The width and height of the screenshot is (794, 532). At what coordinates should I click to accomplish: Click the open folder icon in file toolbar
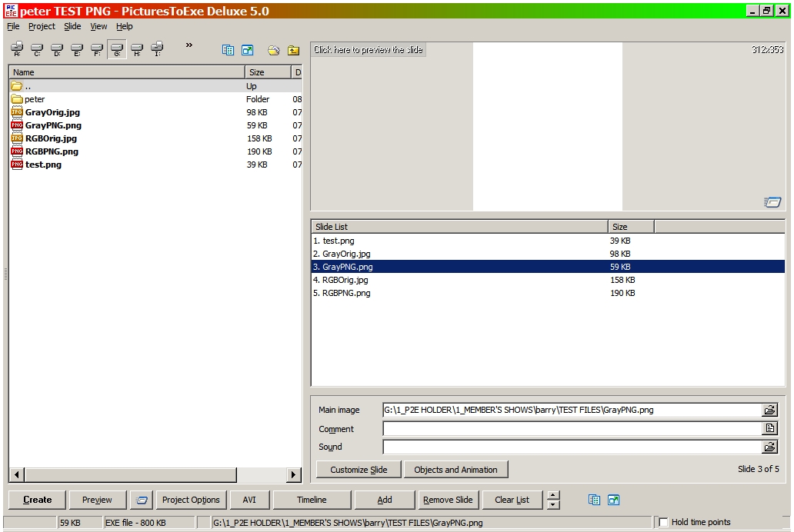point(273,51)
